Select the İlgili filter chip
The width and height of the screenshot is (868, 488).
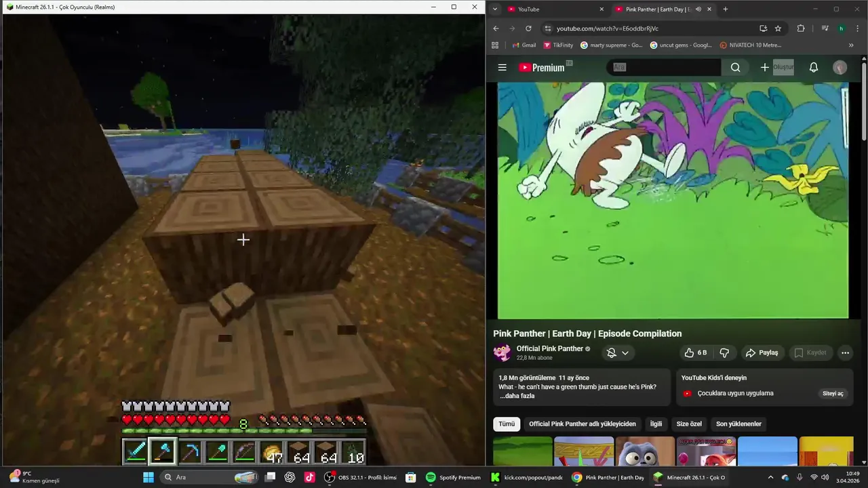point(656,424)
